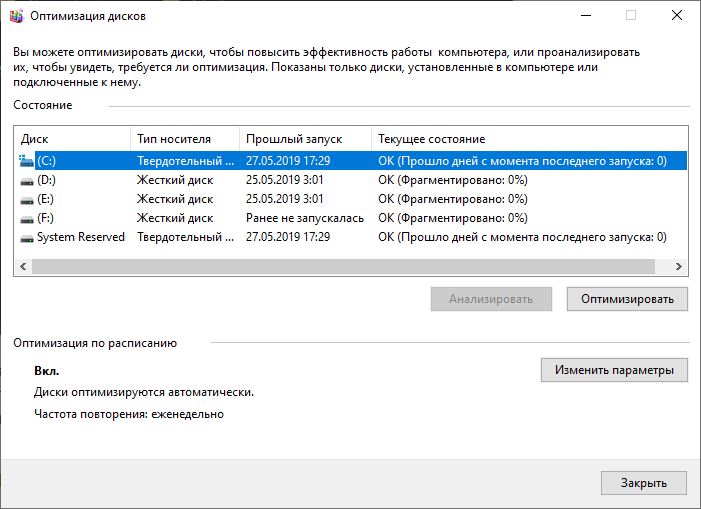Click the right scroll arrow of drive list

(678, 266)
